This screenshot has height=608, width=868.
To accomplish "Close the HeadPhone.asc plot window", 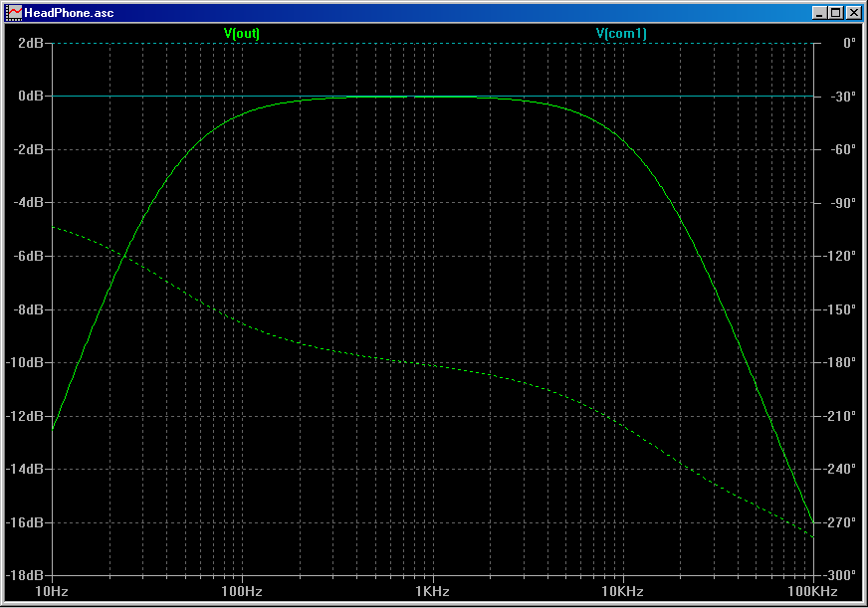I will [853, 13].
